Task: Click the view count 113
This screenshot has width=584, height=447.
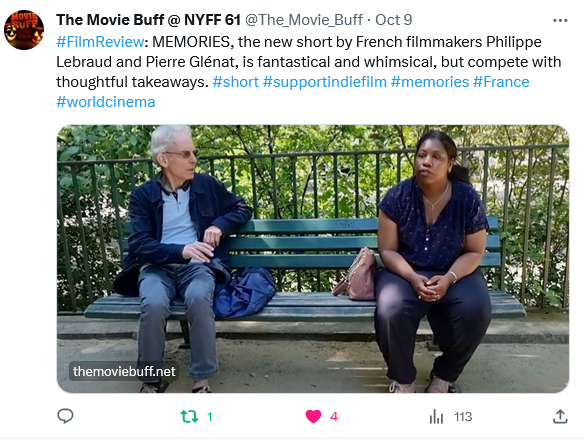Action: [463, 416]
